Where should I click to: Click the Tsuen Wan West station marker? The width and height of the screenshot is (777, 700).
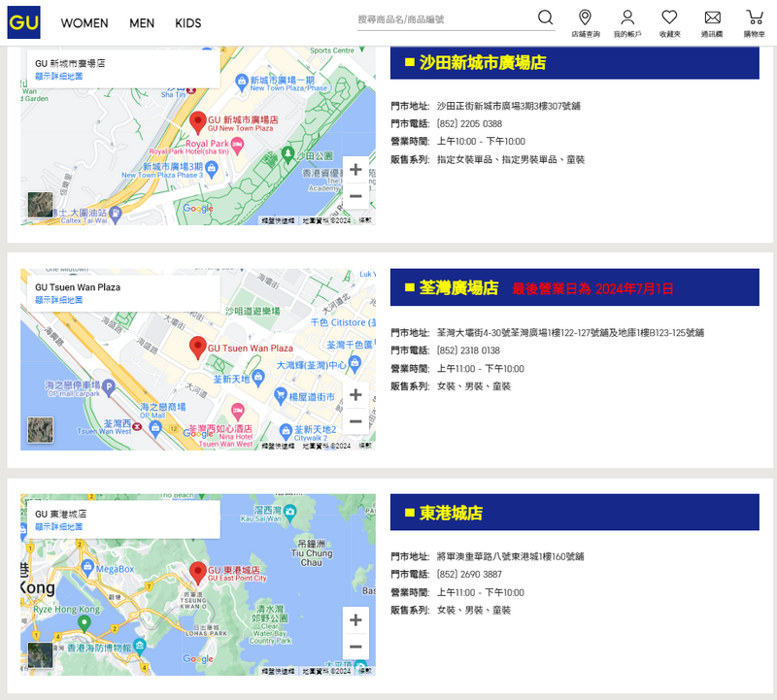point(137,426)
